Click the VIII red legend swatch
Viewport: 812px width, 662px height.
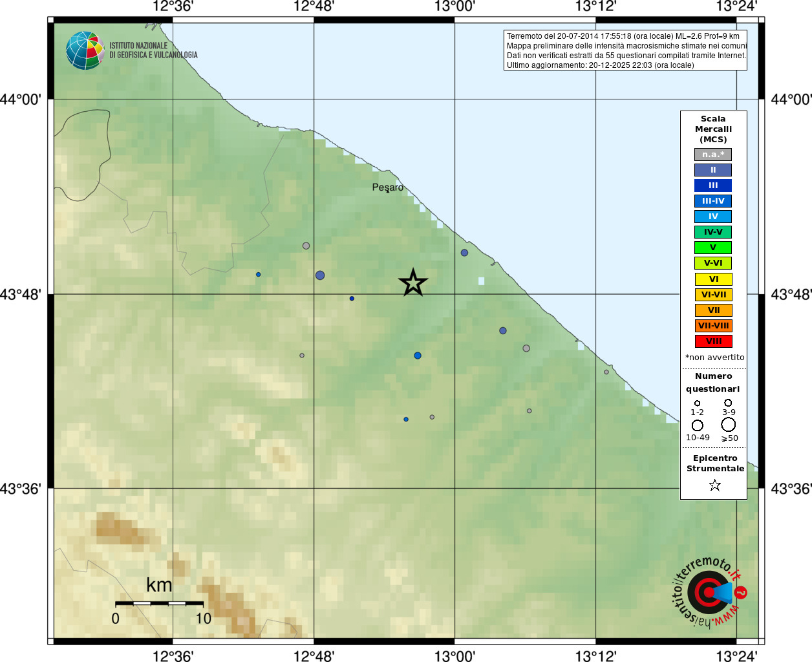714,341
